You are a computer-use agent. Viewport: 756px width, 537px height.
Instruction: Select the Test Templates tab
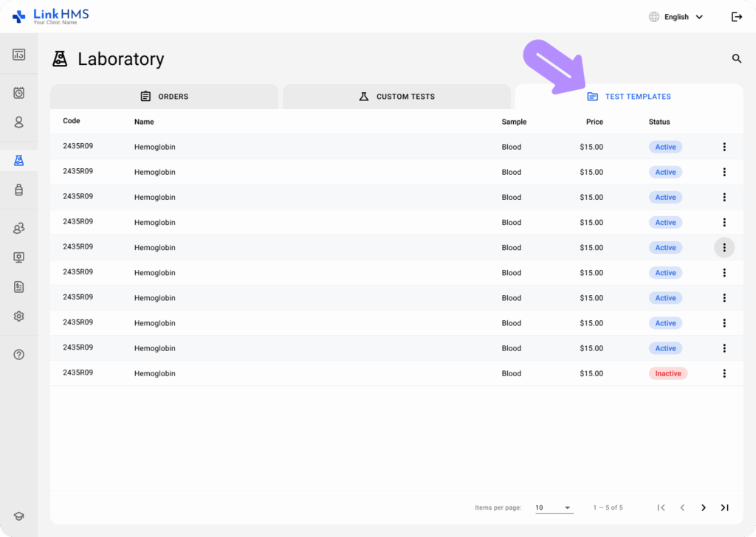point(629,97)
